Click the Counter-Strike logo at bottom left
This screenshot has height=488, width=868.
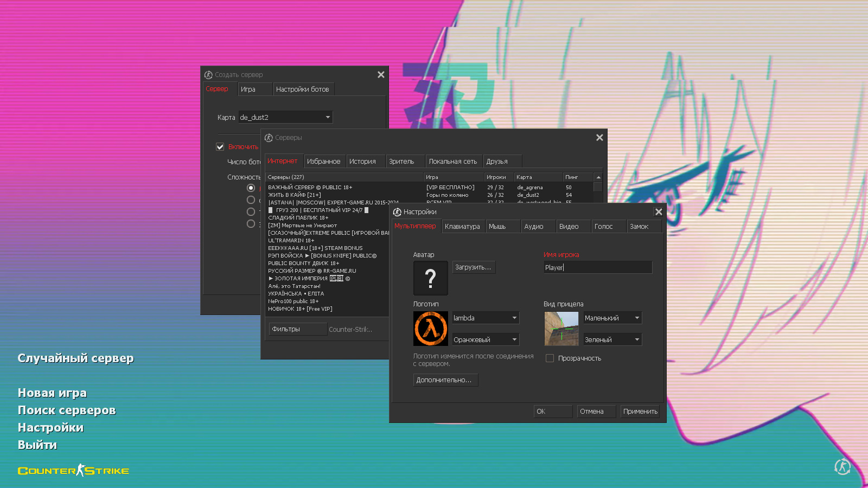[73, 471]
